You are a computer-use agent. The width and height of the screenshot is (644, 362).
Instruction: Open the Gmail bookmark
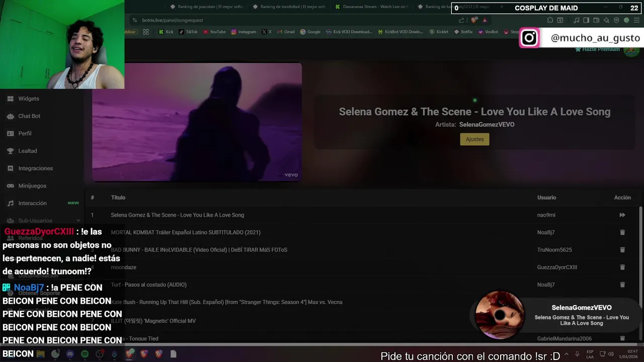[286, 32]
